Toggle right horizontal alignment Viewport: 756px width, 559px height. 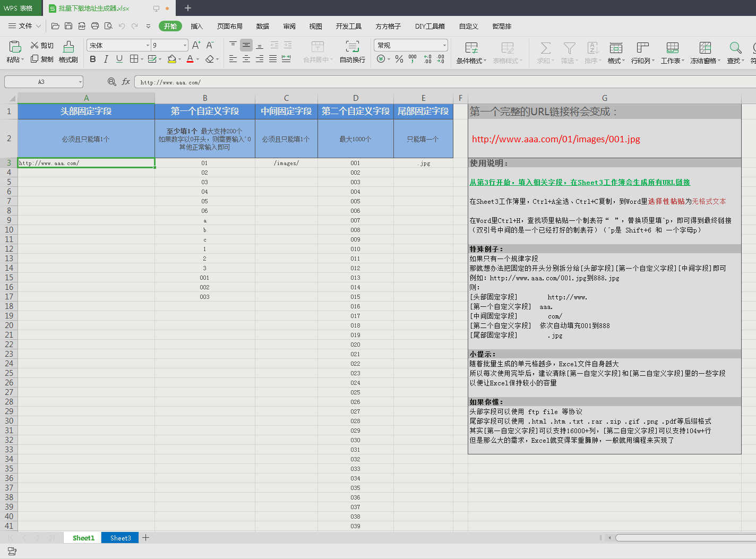point(260,59)
